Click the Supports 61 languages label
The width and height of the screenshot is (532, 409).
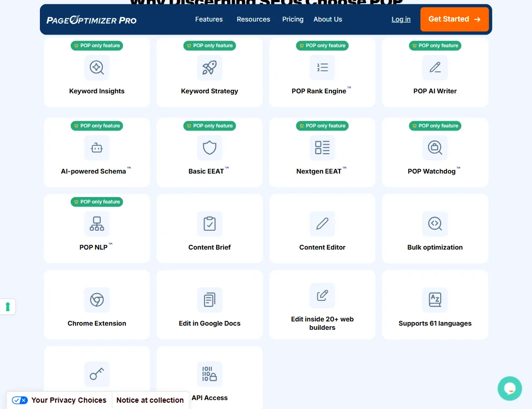tap(435, 323)
